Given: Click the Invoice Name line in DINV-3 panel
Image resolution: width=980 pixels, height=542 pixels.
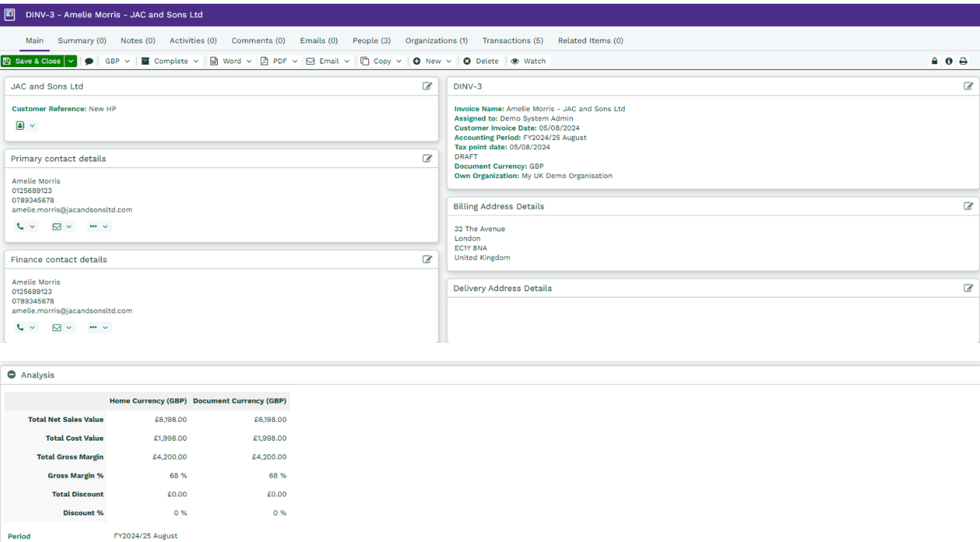Looking at the screenshot, I should pos(540,109).
